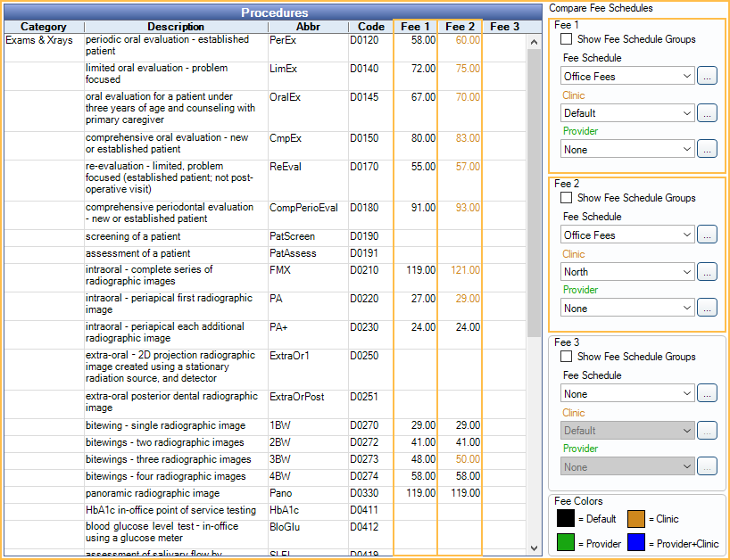Expand Fee 3 Fee Schedule dropdown

(627, 393)
